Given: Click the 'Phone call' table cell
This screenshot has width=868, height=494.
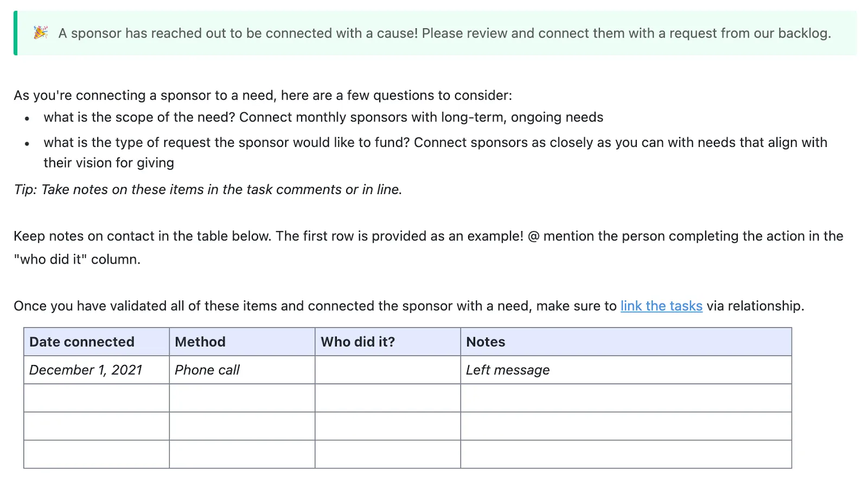Looking at the screenshot, I should click(x=242, y=370).
